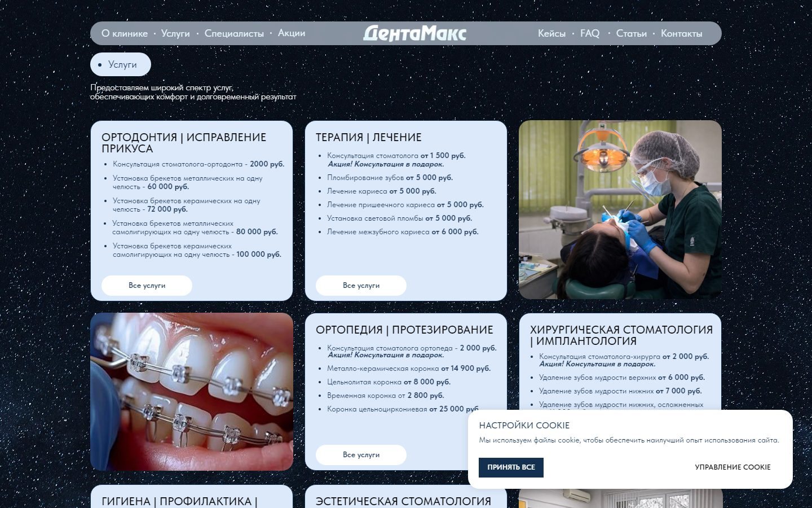
Task: Open the Статьи navigation link
Action: [x=632, y=33]
